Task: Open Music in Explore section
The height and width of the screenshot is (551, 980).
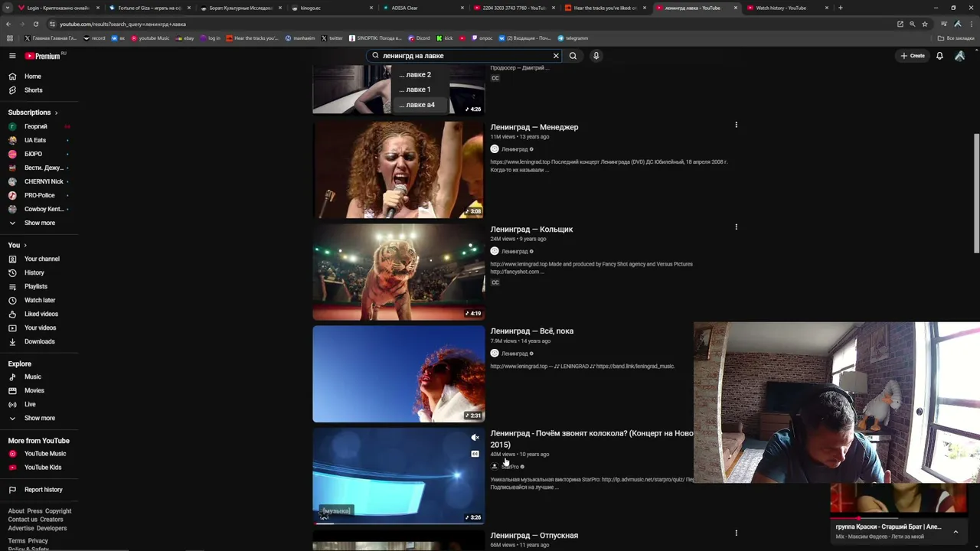Action: (33, 377)
